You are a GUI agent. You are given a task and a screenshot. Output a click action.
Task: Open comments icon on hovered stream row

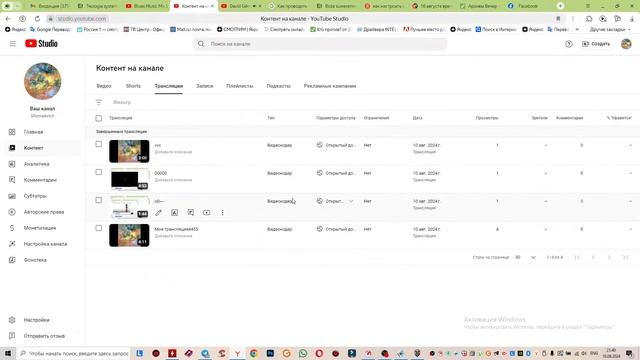pos(191,213)
